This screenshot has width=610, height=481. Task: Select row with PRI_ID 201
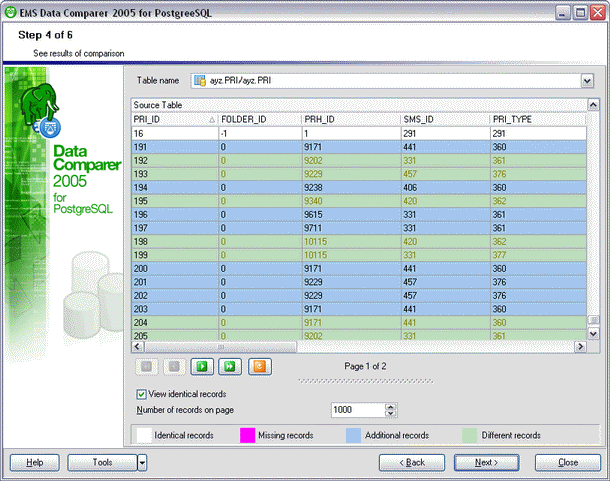pos(359,282)
